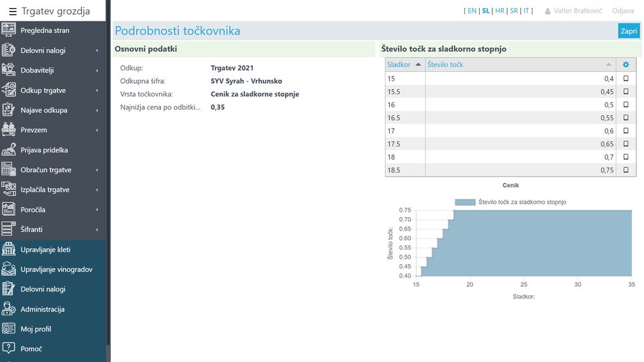Click the table settings gear icon

coord(626,64)
